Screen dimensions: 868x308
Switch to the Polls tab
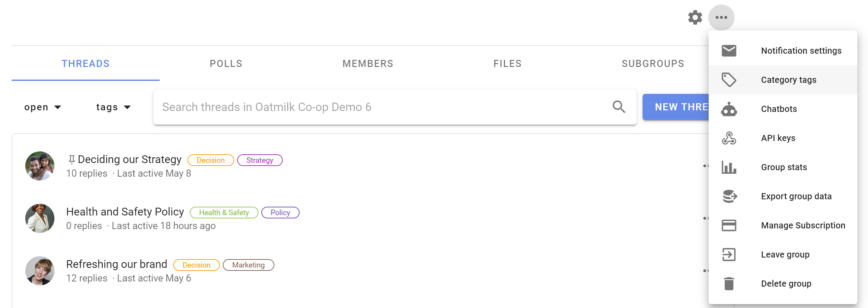tap(226, 64)
